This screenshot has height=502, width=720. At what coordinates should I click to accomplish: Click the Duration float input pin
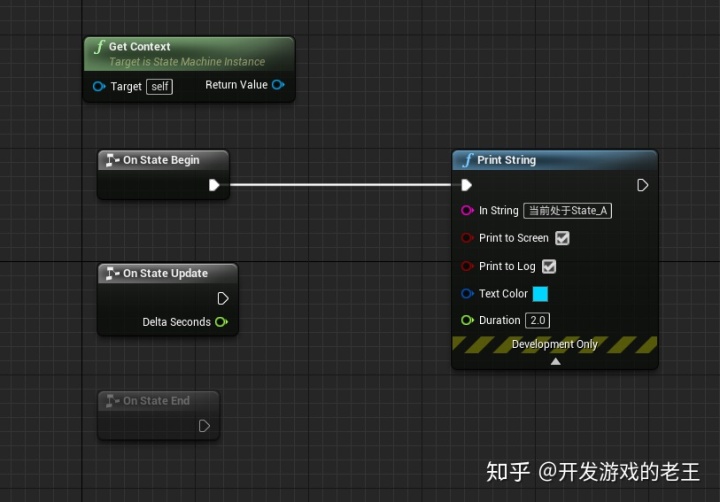[x=467, y=320]
